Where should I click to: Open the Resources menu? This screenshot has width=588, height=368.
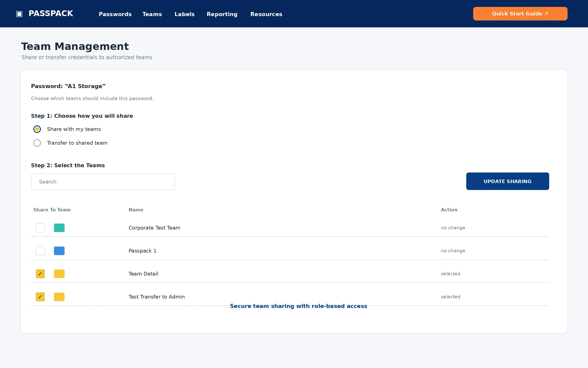click(x=266, y=14)
